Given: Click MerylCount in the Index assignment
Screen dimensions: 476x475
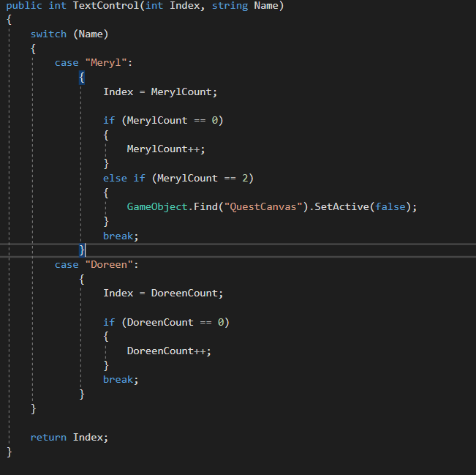Looking at the screenshot, I should pyautogui.click(x=183, y=92).
